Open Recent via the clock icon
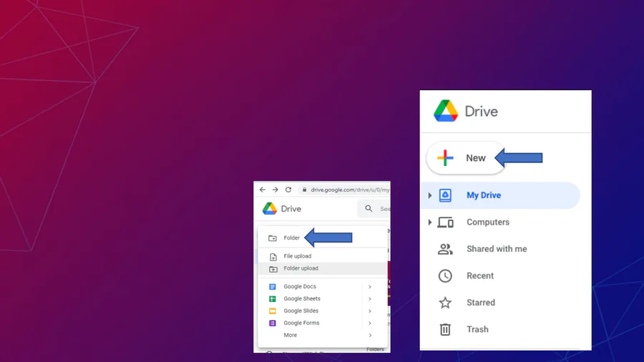The image size is (644, 362). [445, 276]
